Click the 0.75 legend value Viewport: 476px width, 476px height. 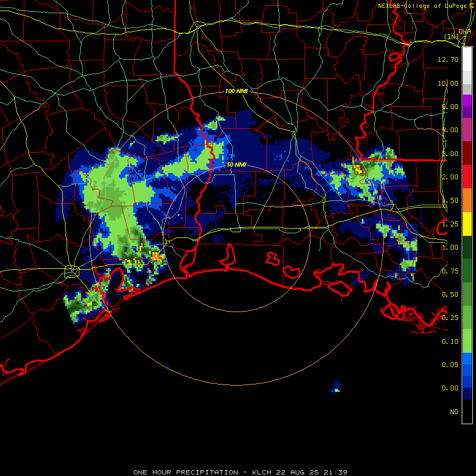point(450,271)
